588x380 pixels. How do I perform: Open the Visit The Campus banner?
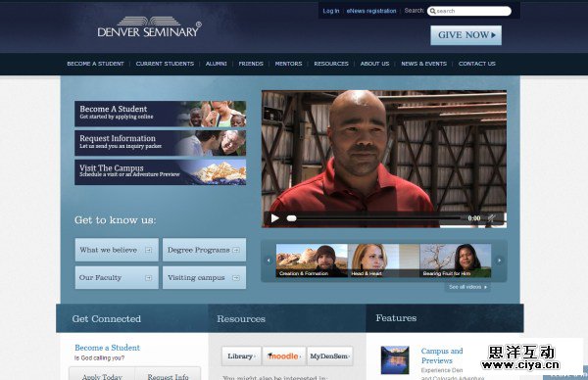(x=160, y=172)
